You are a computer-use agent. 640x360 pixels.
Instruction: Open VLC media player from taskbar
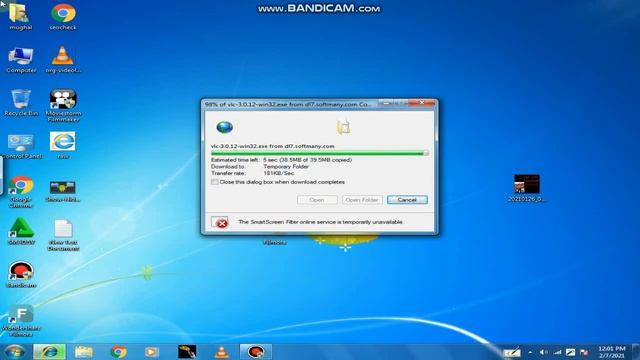[x=222, y=351]
